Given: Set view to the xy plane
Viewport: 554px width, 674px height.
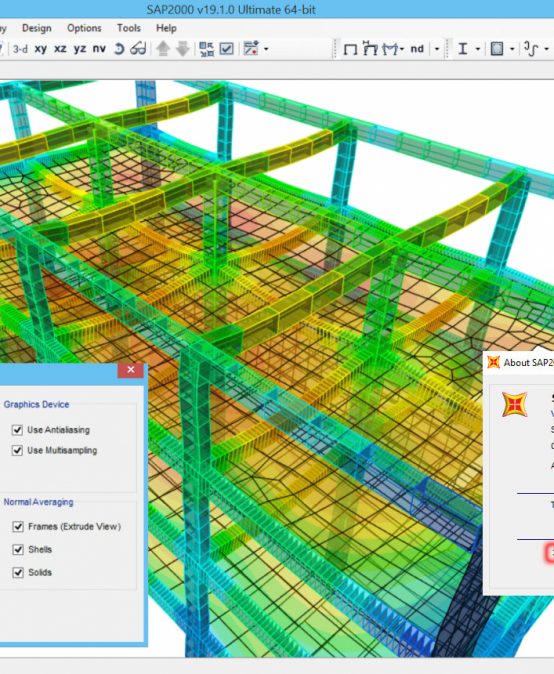Looking at the screenshot, I should [40, 49].
